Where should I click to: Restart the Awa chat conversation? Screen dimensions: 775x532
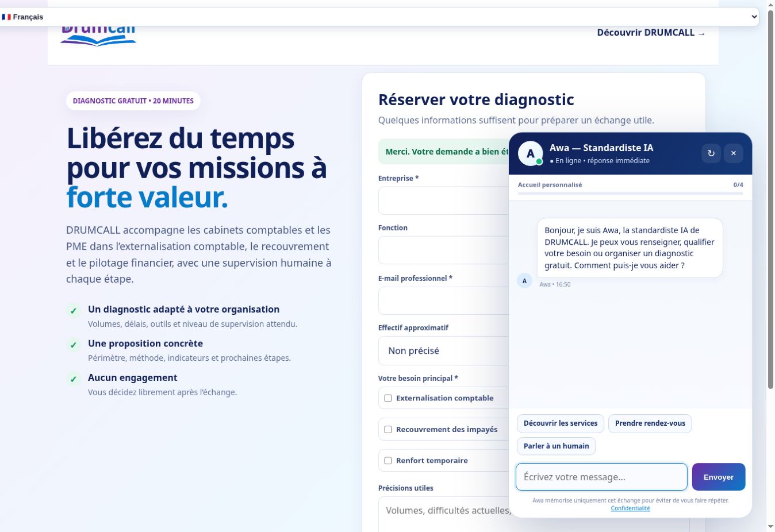[711, 153]
